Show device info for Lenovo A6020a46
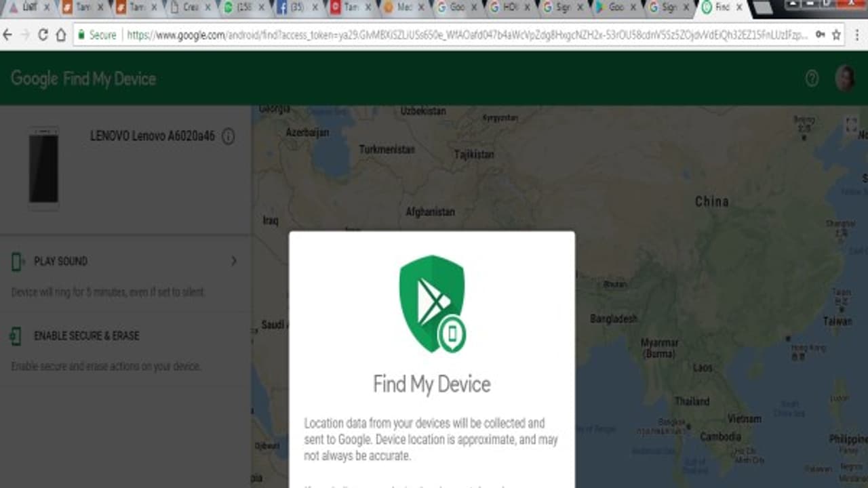The width and height of the screenshot is (868, 488). pos(229,136)
